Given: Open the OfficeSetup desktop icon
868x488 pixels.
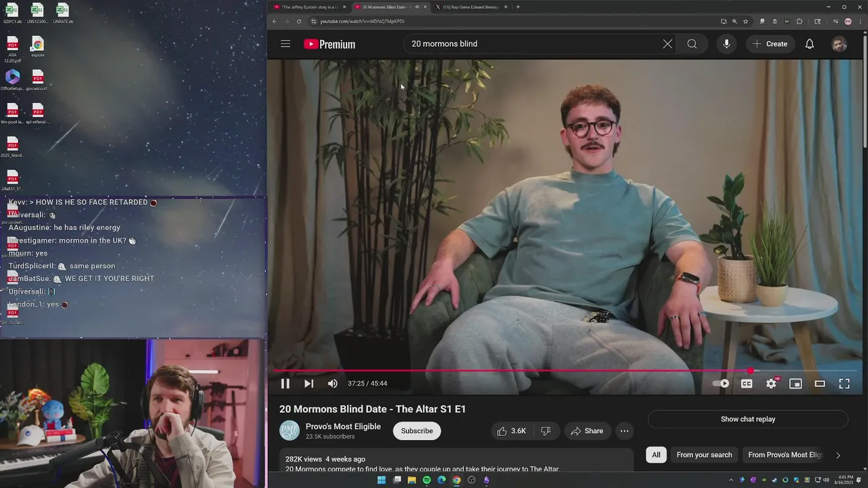Looking at the screenshot, I should coord(12,81).
